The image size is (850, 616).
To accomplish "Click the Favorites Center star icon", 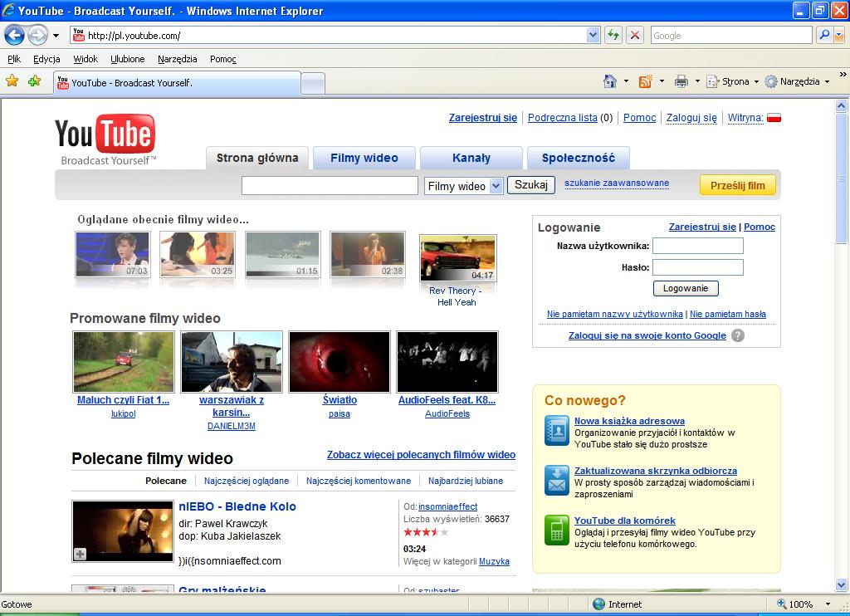I will click(x=12, y=81).
